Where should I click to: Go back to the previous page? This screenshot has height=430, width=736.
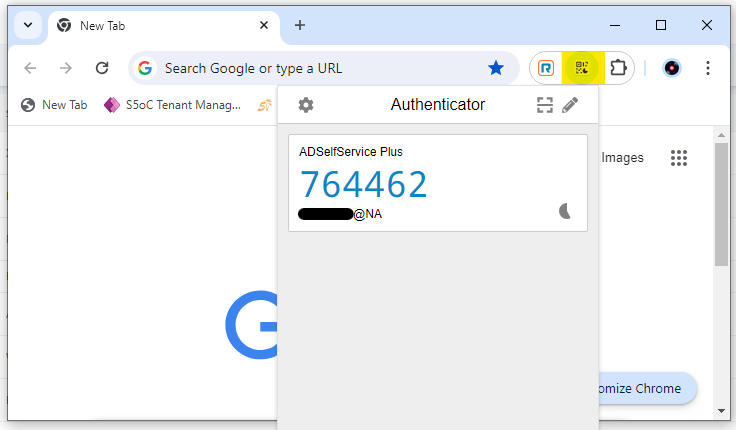[30, 68]
